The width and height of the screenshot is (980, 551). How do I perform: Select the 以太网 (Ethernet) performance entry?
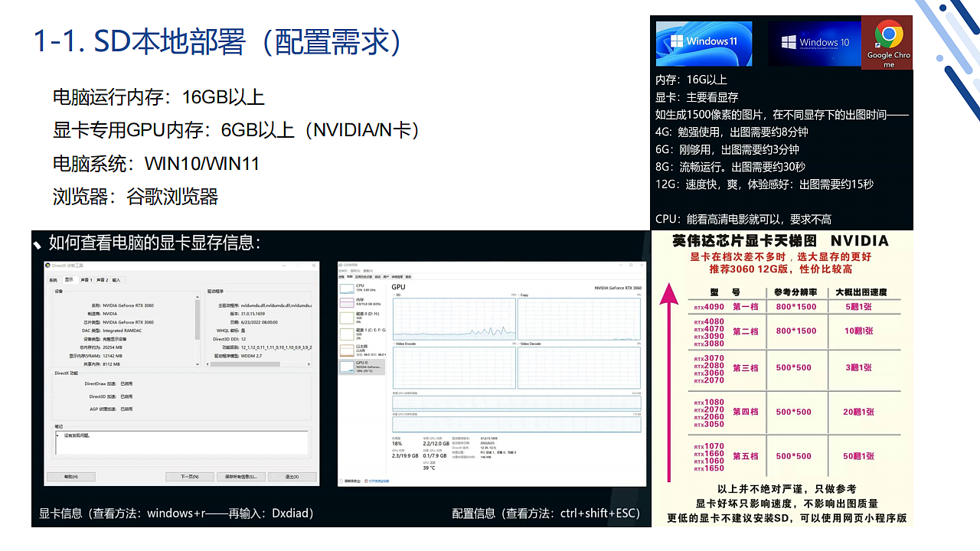pos(361,347)
